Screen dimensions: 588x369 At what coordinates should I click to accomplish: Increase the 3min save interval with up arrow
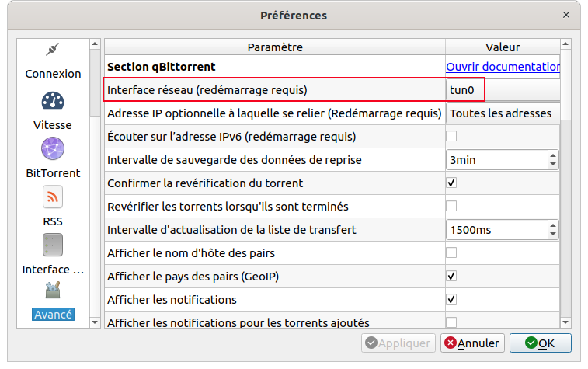553,155
